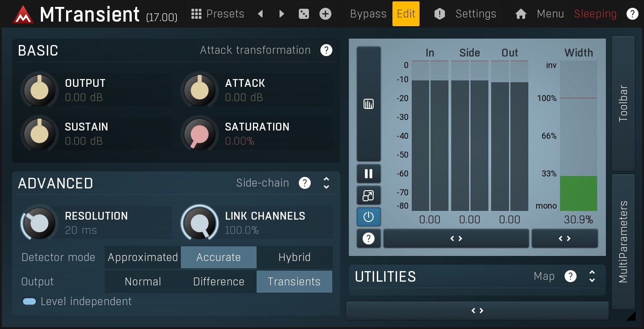Viewport: 644px width, 329px height.
Task: Collapse the Advanced section arrows
Action: [326, 183]
